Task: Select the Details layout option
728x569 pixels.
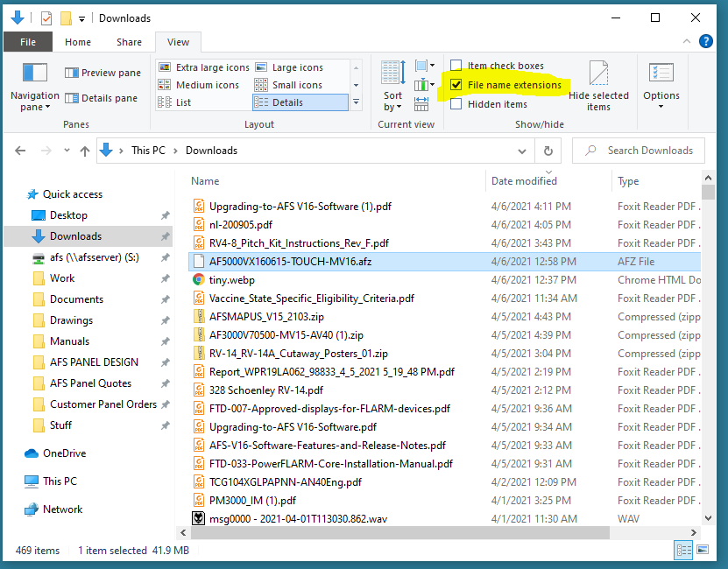Action: click(300, 102)
